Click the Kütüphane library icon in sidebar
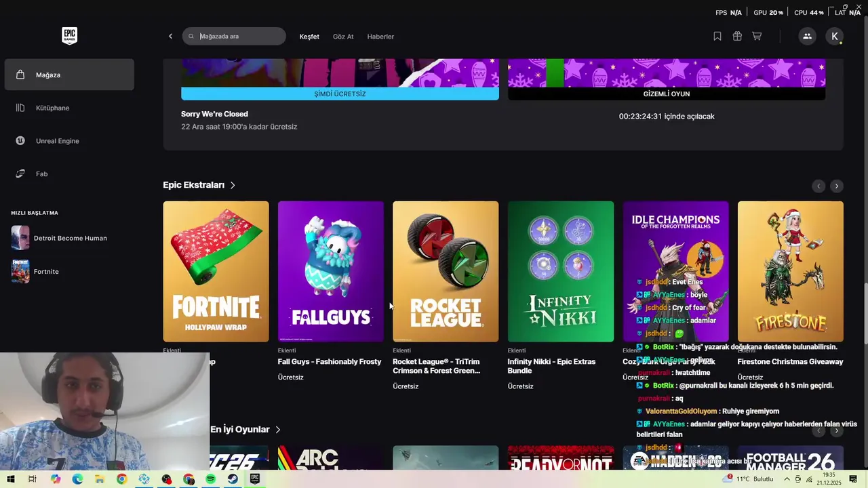The width and height of the screenshot is (868, 488). (x=20, y=108)
